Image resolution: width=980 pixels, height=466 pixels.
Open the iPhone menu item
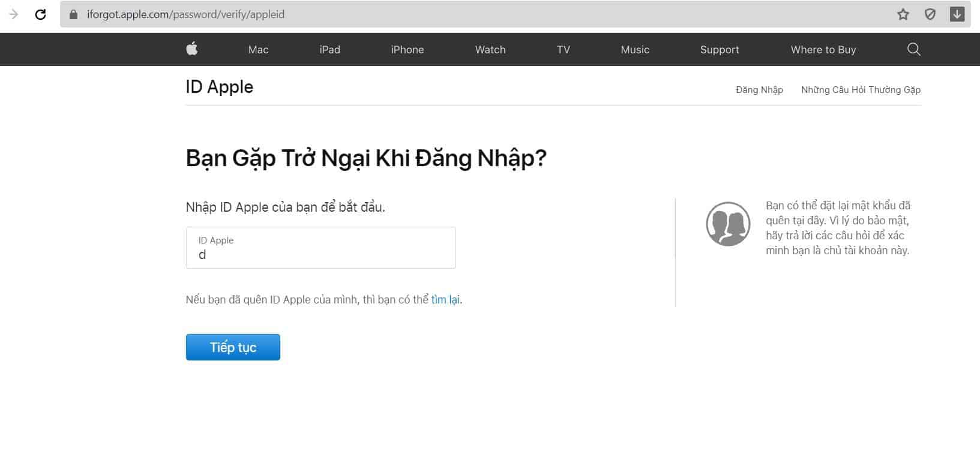[x=407, y=50]
